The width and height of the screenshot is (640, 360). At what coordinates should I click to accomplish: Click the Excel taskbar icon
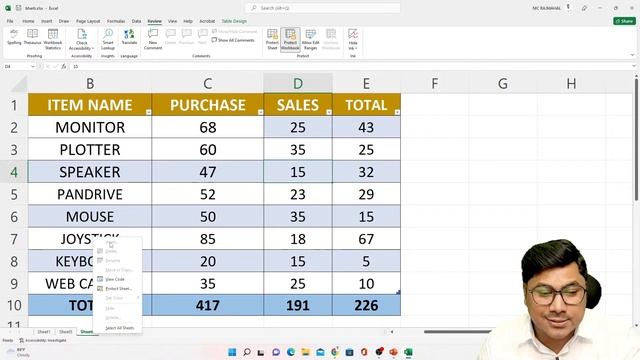[x=408, y=352]
